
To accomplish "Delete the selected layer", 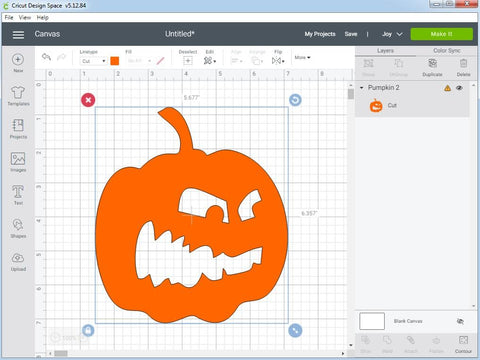I will 463,67.
